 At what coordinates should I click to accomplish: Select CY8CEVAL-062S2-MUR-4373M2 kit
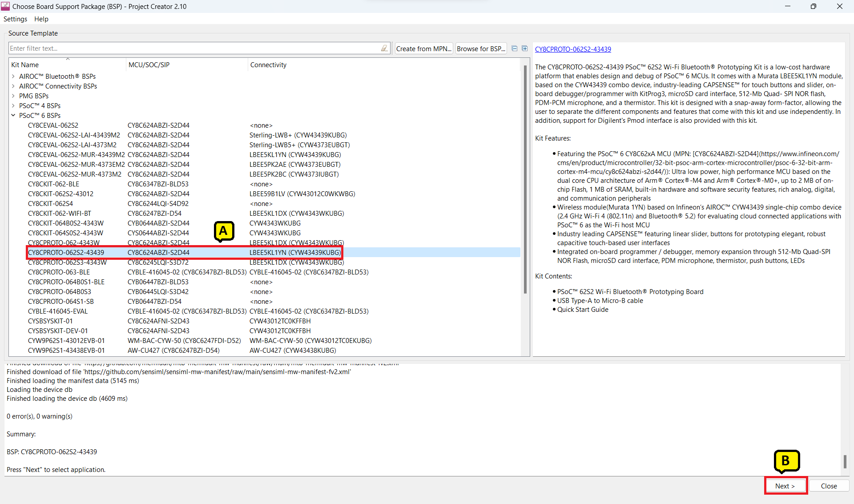(74, 174)
